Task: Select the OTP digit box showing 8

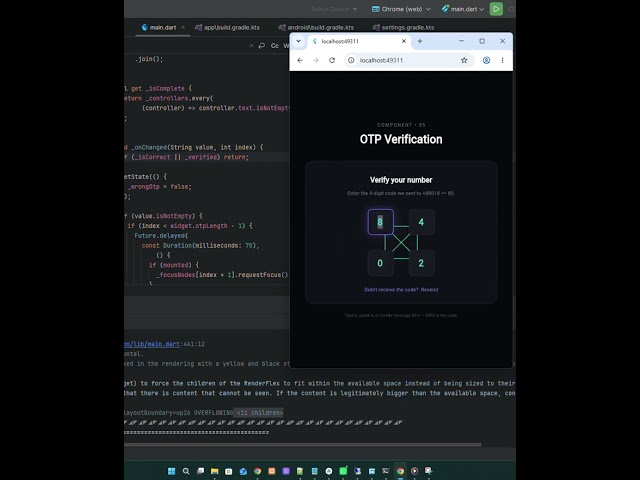Action: pyautogui.click(x=380, y=222)
